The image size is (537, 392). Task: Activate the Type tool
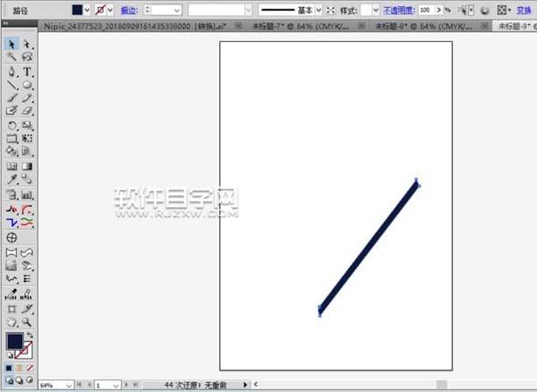point(27,72)
